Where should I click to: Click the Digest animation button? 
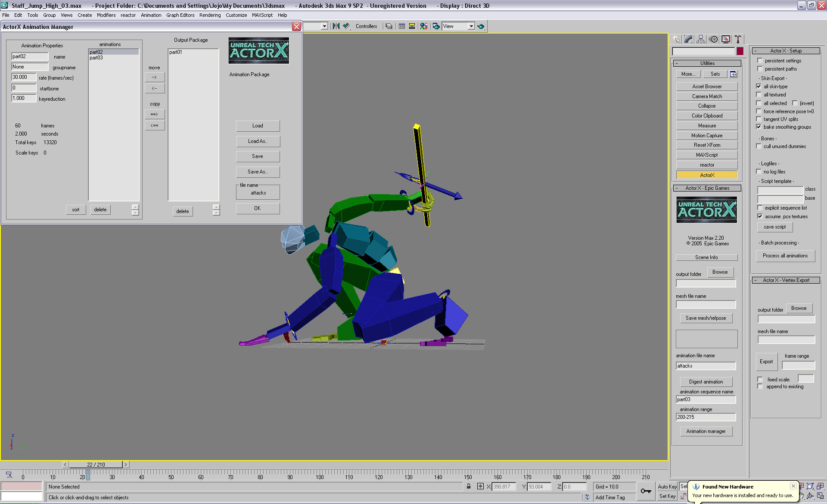pos(706,382)
